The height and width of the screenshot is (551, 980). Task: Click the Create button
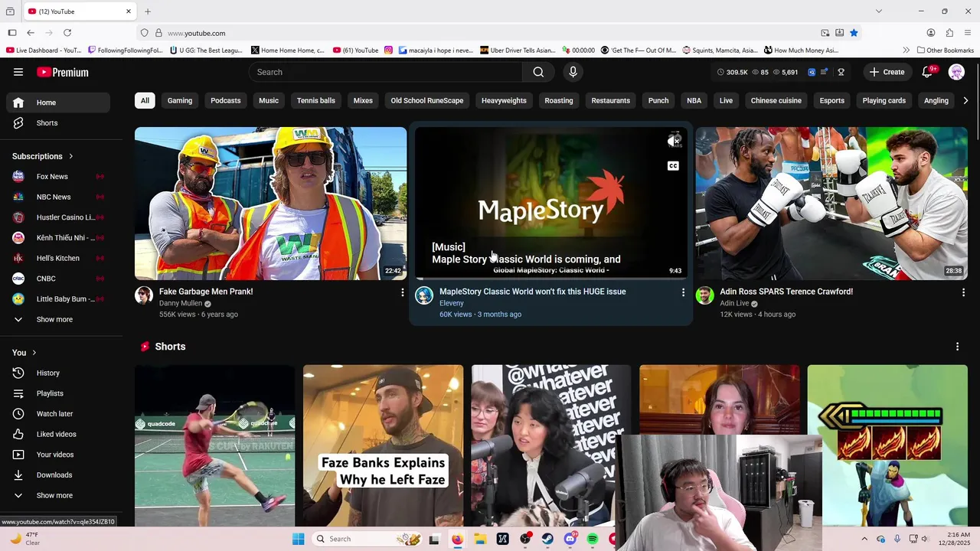coord(887,72)
